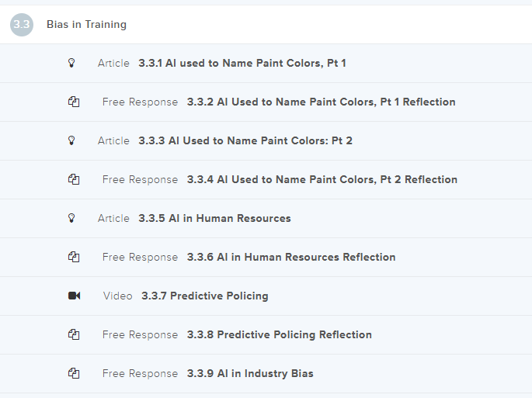
Task: Play video 3.3.7 Predictive Policing
Action: click(204, 296)
